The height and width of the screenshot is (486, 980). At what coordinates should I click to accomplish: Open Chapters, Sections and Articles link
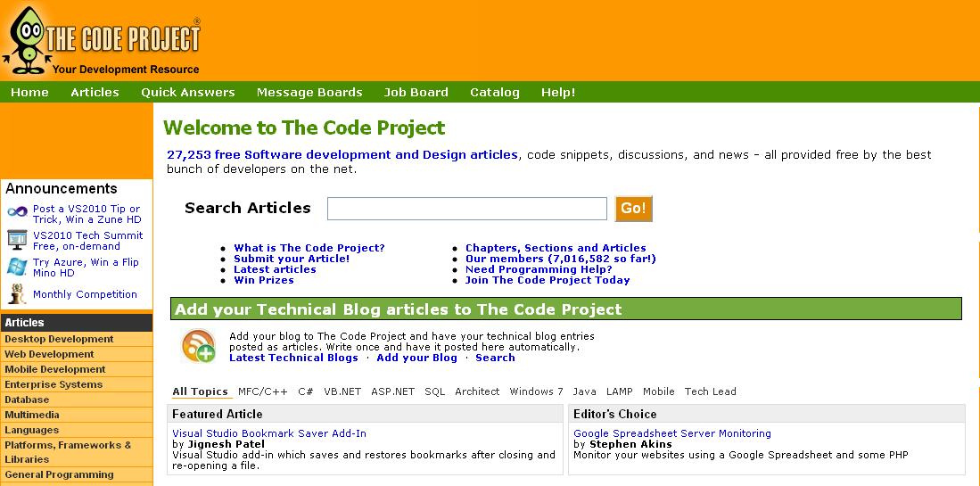point(556,248)
